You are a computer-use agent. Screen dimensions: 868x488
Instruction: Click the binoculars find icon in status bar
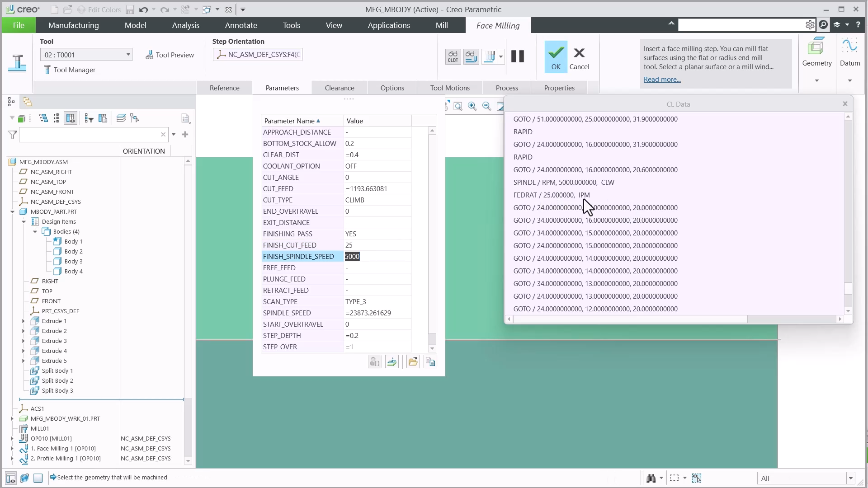(x=651, y=478)
